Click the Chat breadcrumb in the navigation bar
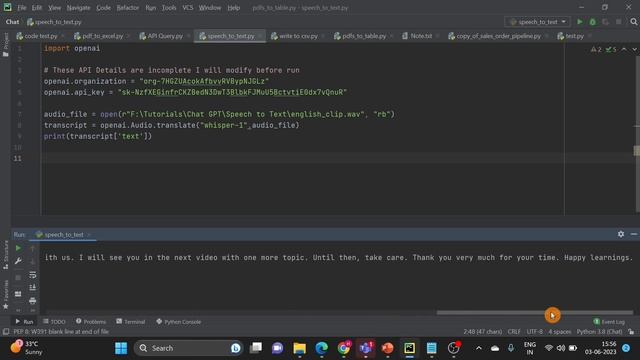The image size is (640, 360). pos(12,22)
